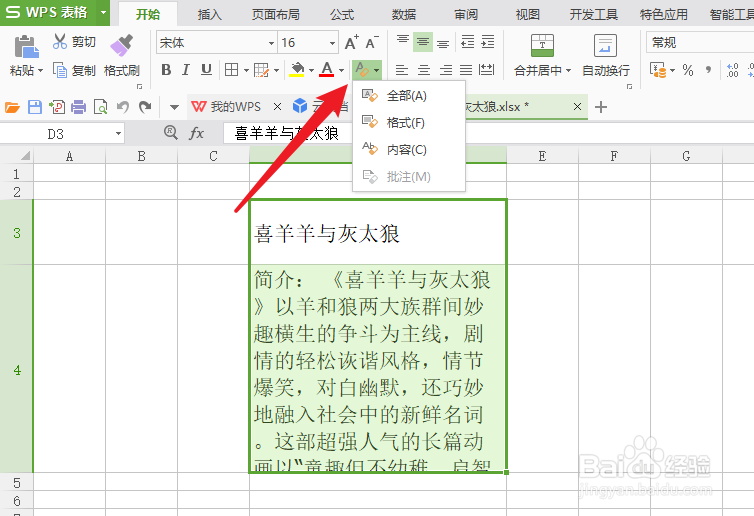Click the Clear eraser icon in ribbon
The image size is (754, 516).
tap(362, 70)
